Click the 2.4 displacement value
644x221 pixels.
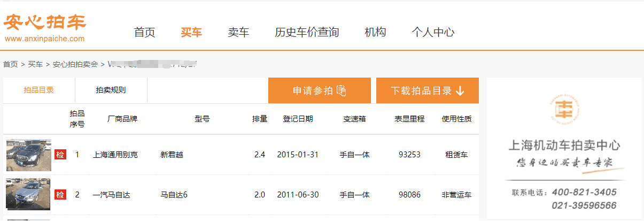click(x=260, y=155)
